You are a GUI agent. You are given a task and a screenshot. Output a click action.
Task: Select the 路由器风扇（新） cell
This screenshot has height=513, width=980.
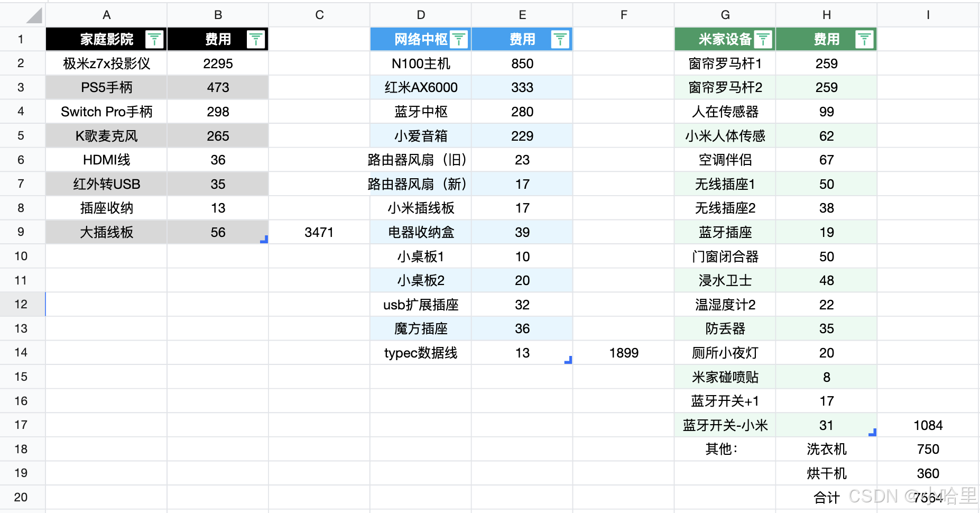pos(421,184)
